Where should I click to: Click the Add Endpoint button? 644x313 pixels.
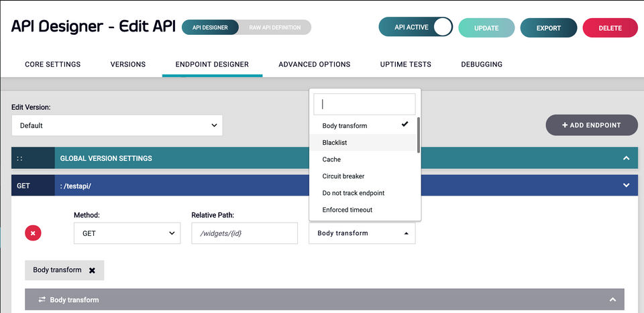pyautogui.click(x=591, y=125)
